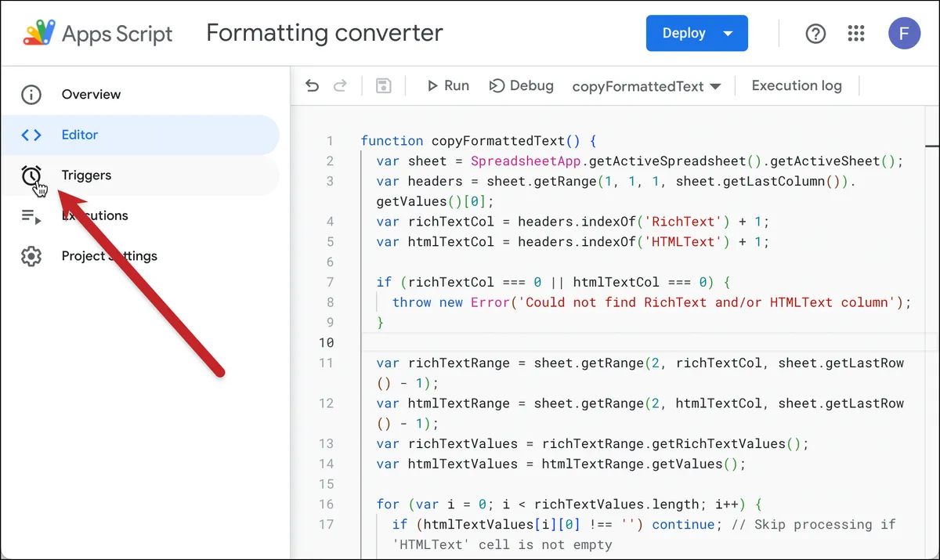Click getRichTextValues() on line 13
940x560 pixels.
pyautogui.click(x=726, y=443)
